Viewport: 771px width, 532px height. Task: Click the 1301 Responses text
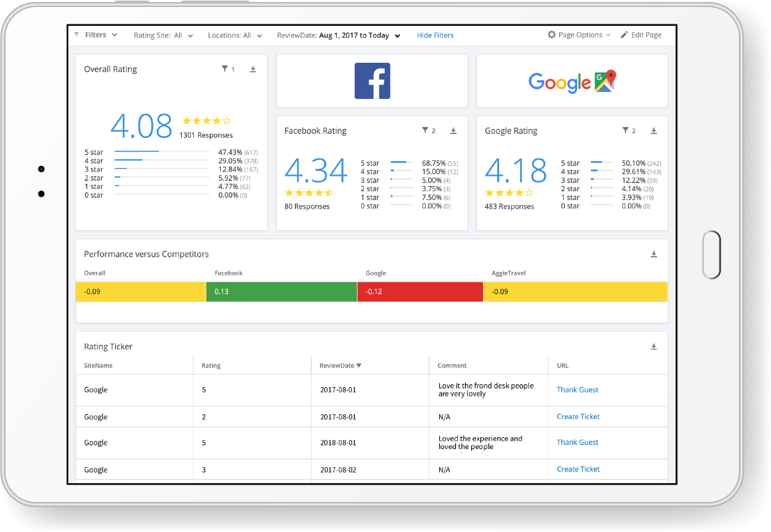(x=206, y=135)
